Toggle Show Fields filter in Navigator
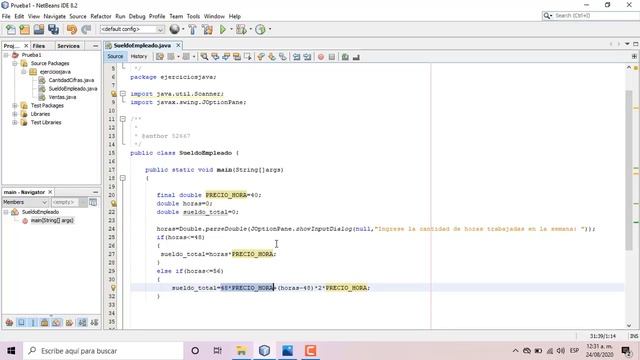The height and width of the screenshot is (360, 640). tap(21, 323)
